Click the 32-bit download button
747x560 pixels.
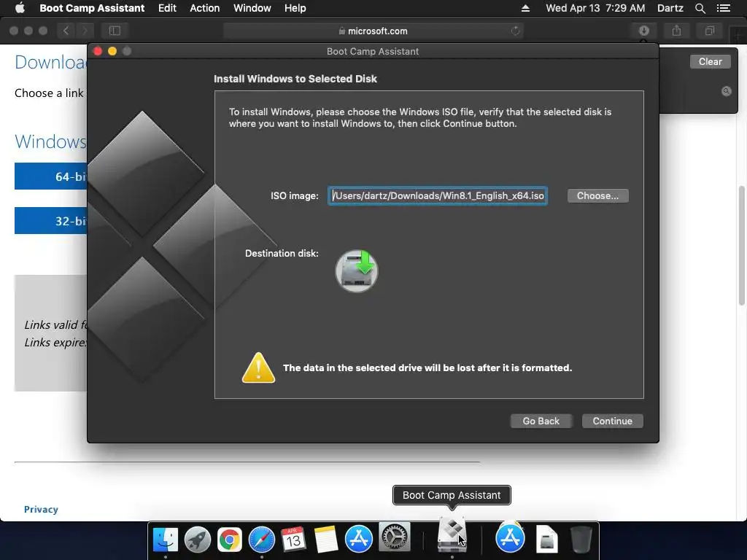click(51, 220)
